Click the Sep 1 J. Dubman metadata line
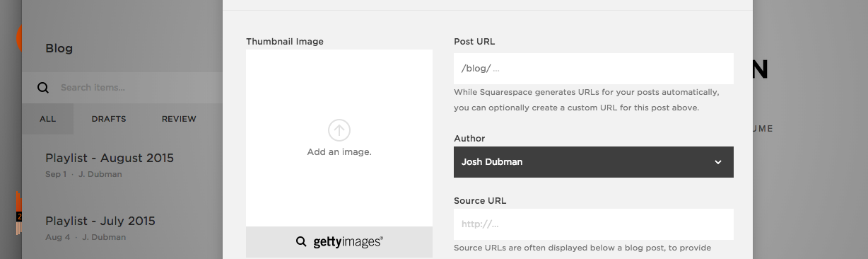 coord(83,174)
